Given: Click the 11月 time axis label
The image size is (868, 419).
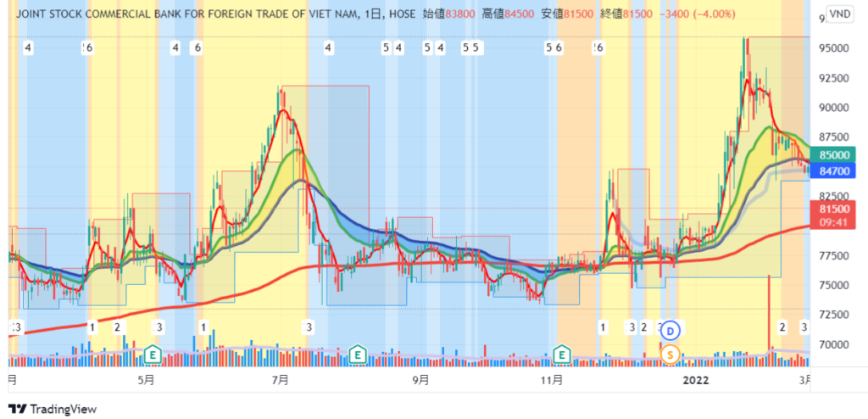Looking at the screenshot, I should click(551, 380).
